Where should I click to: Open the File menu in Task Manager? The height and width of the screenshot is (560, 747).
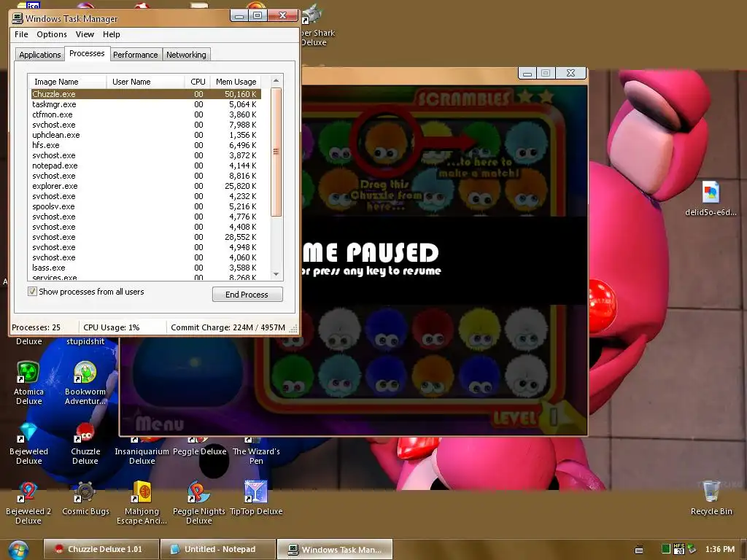(21, 34)
